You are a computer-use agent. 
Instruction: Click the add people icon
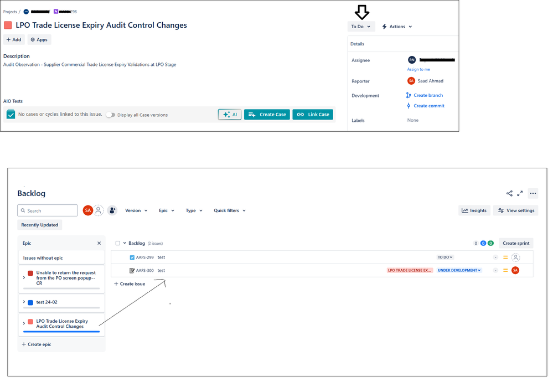(112, 210)
